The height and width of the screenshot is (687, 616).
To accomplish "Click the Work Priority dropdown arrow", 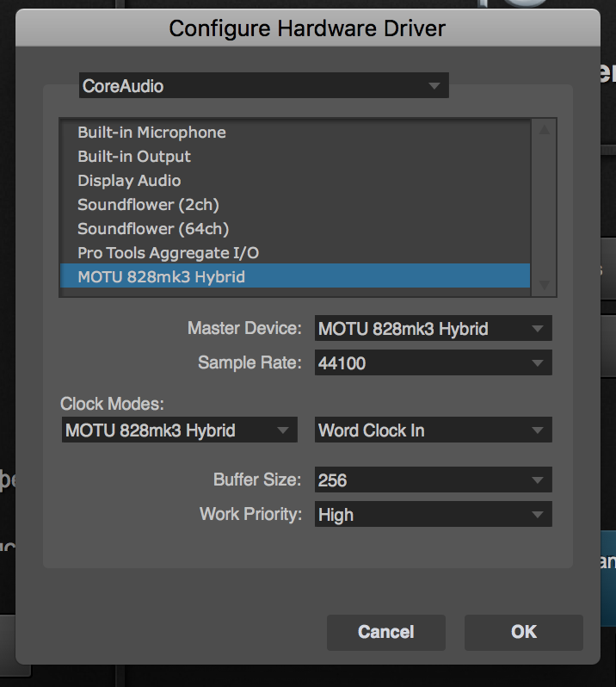I will (538, 515).
